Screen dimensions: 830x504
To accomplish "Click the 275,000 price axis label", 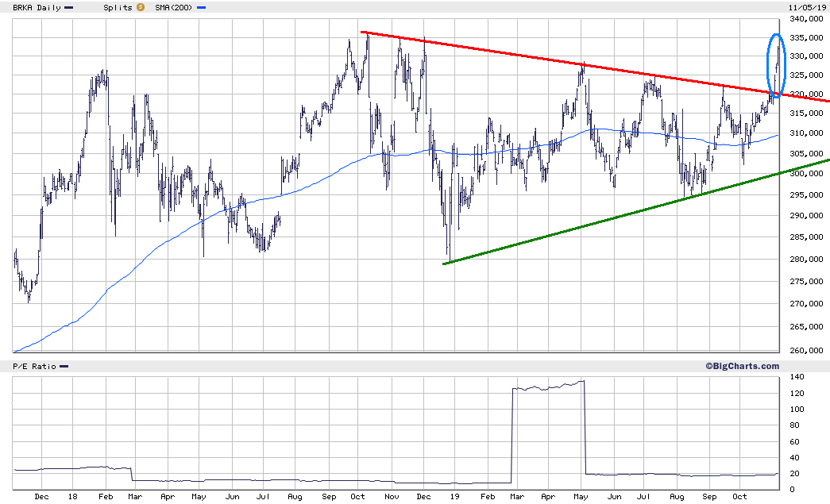I will click(x=807, y=281).
